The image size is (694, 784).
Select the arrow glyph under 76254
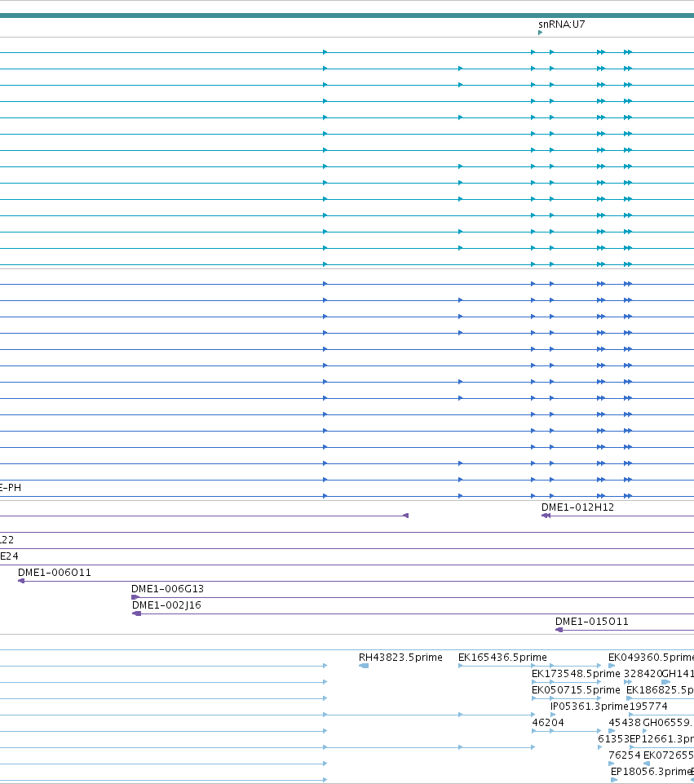click(x=612, y=764)
